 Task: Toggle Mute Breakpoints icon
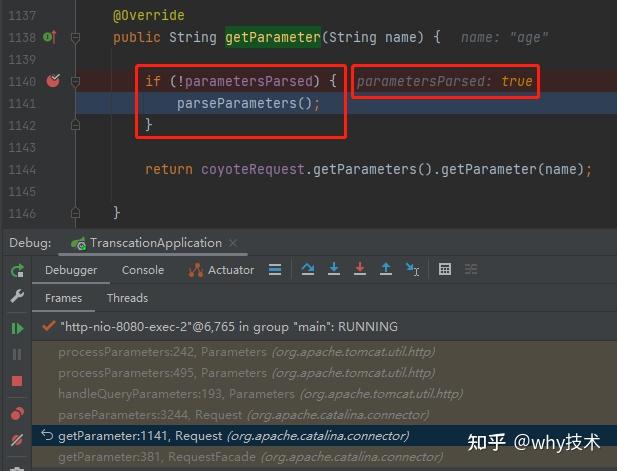pyautogui.click(x=17, y=440)
